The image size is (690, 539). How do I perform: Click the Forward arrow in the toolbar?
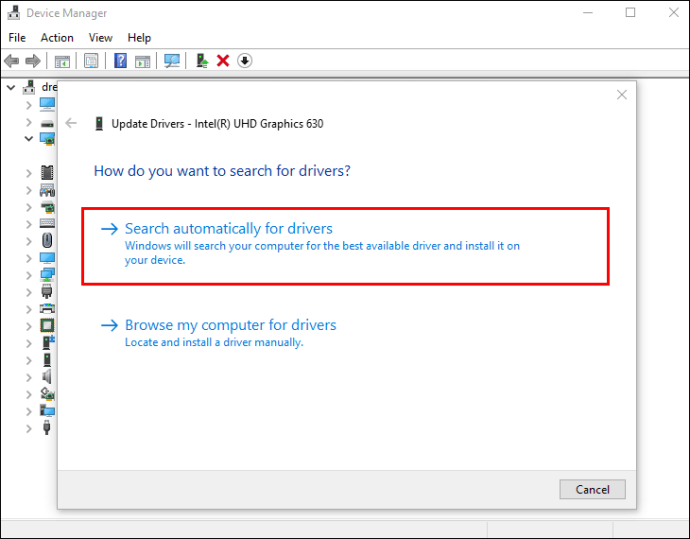(x=33, y=61)
